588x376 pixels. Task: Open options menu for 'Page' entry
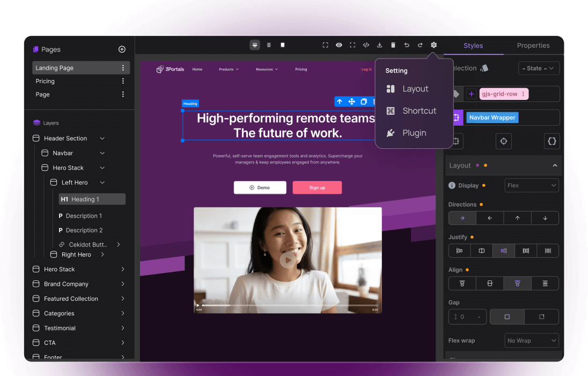[x=123, y=95]
